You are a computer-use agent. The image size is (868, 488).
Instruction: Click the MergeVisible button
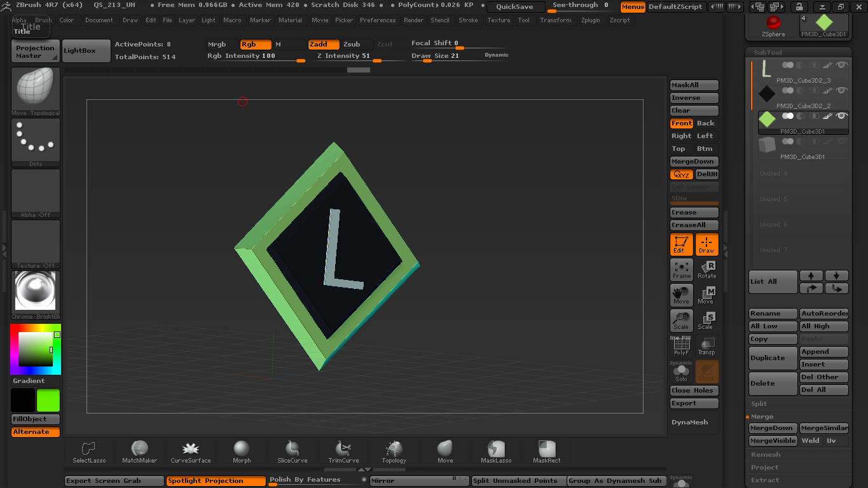(773, 441)
